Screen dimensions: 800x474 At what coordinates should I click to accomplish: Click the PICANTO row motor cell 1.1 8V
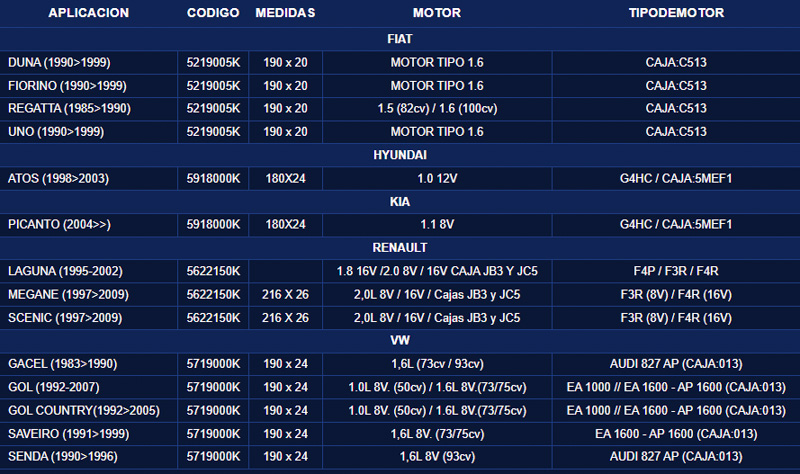pos(436,224)
